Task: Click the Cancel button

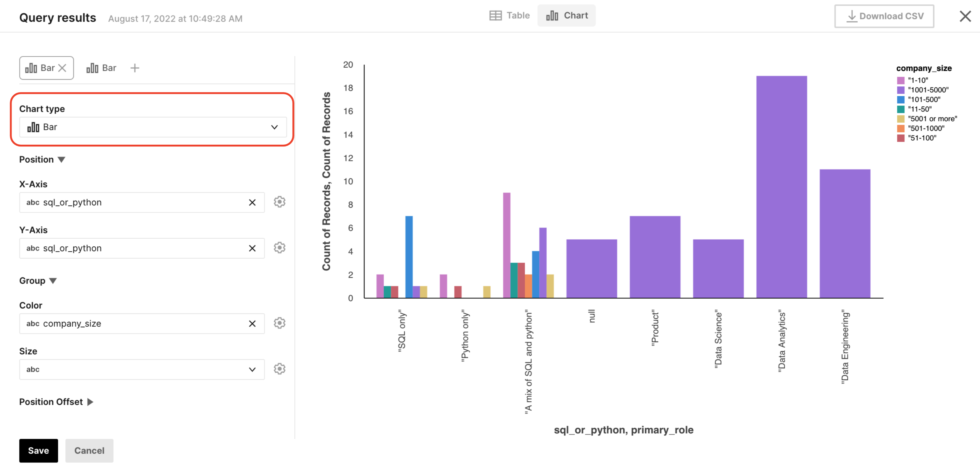Action: point(89,451)
